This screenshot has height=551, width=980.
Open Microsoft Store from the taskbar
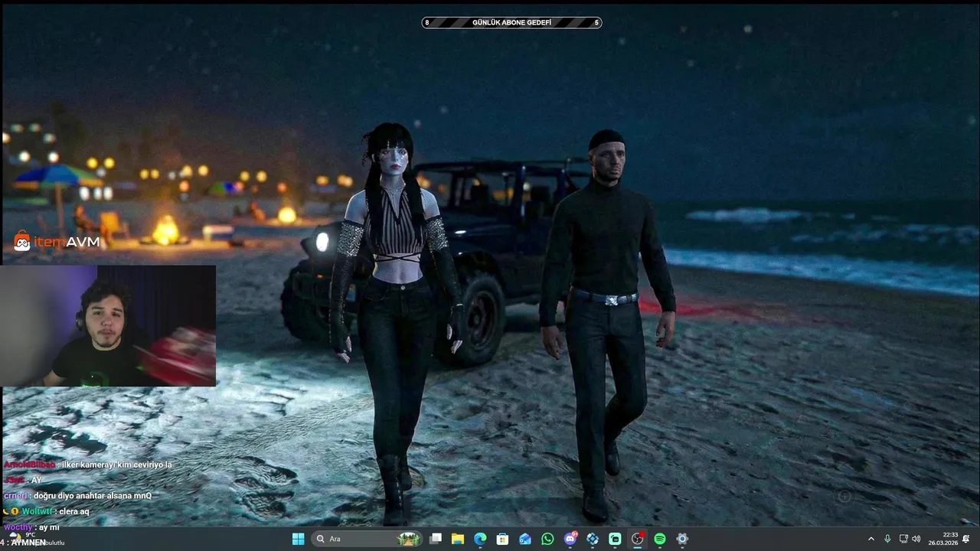(502, 539)
